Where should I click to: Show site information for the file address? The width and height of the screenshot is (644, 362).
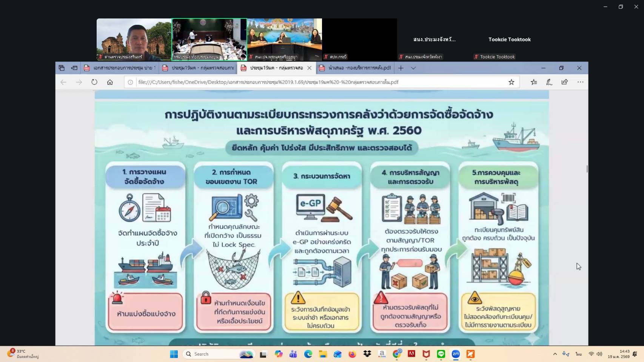tap(130, 82)
